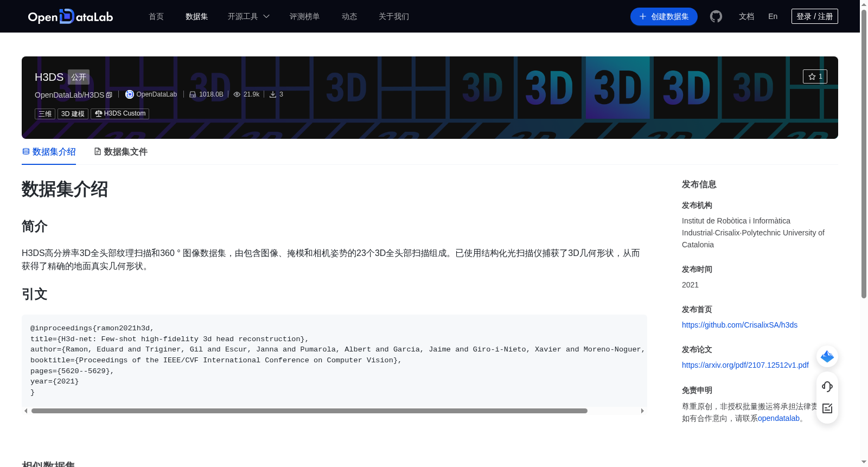Viewport: 868px width, 467px height.
Task: Open the feedback edit icon
Action: click(x=827, y=408)
